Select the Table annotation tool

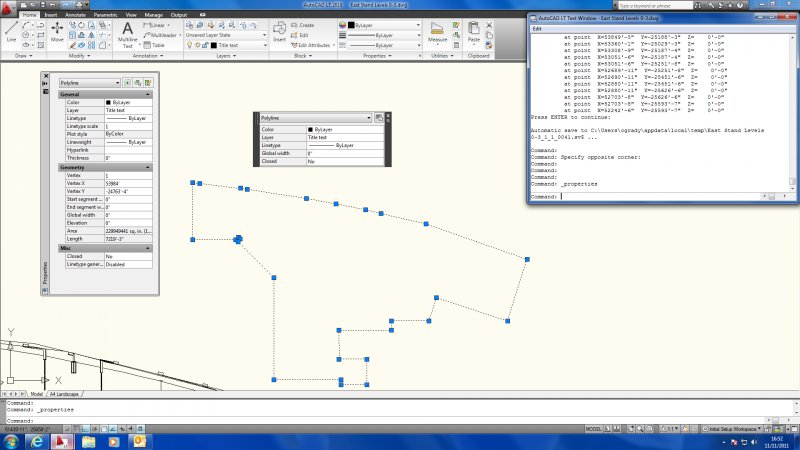(x=154, y=45)
